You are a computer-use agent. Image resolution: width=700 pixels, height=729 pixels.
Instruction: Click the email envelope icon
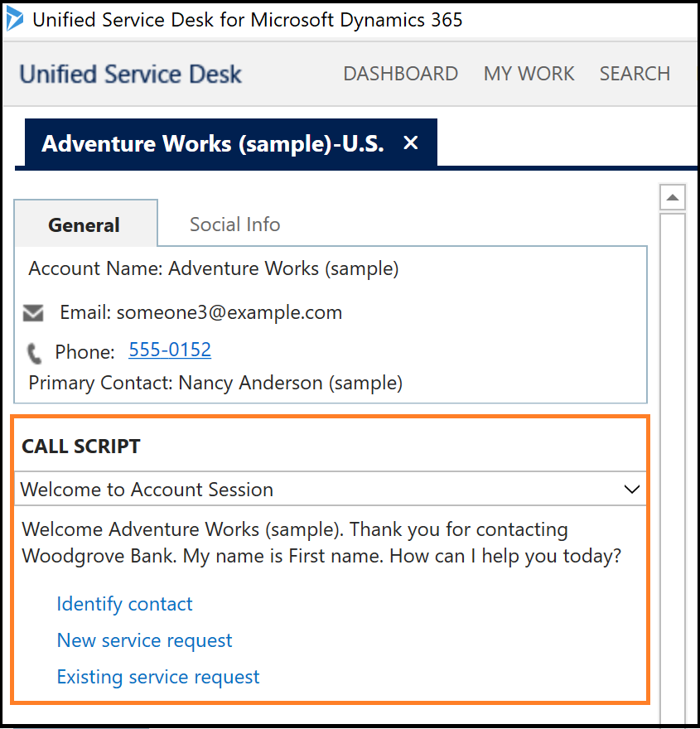[x=33, y=312]
